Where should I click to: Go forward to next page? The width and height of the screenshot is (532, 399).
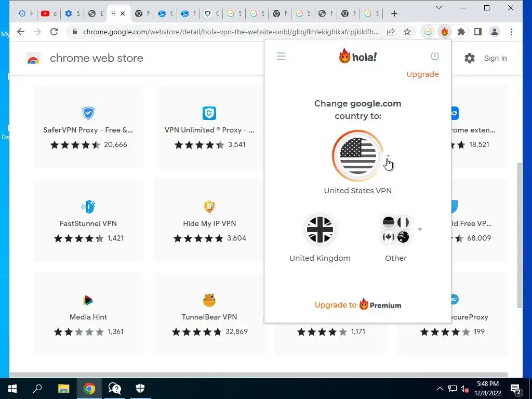[37, 32]
